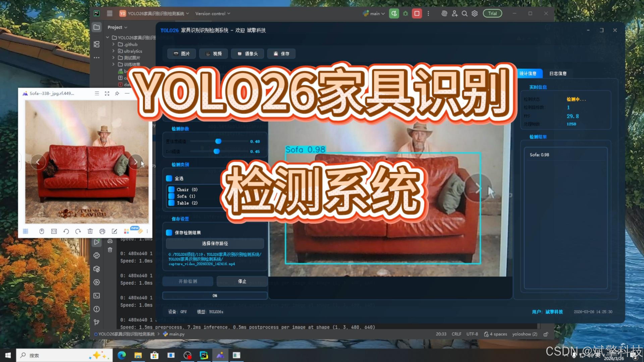Open File Explorer from the taskbar
644x362 pixels.
[x=138, y=355]
